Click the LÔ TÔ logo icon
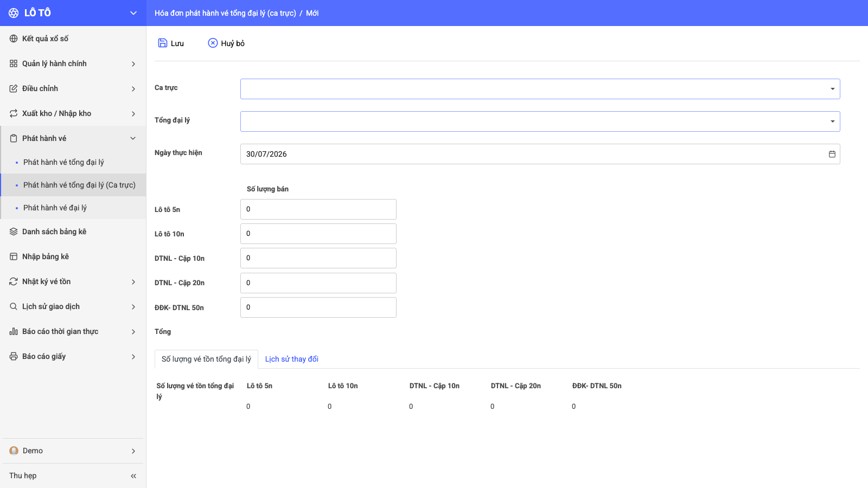Screen dimensions: 868x488 pyautogui.click(x=14, y=13)
